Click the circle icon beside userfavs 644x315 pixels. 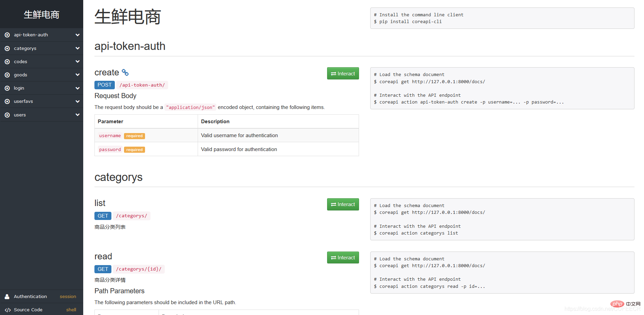click(7, 101)
